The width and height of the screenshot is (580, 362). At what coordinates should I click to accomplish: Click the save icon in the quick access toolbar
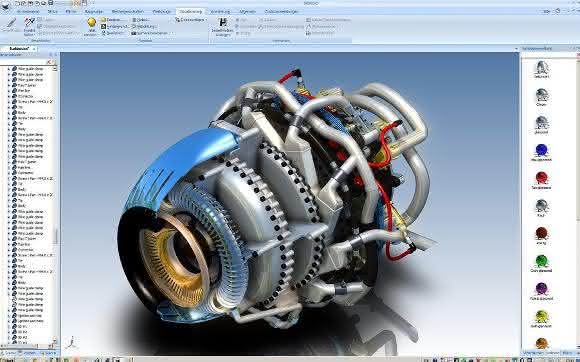pyautogui.click(x=51, y=3)
